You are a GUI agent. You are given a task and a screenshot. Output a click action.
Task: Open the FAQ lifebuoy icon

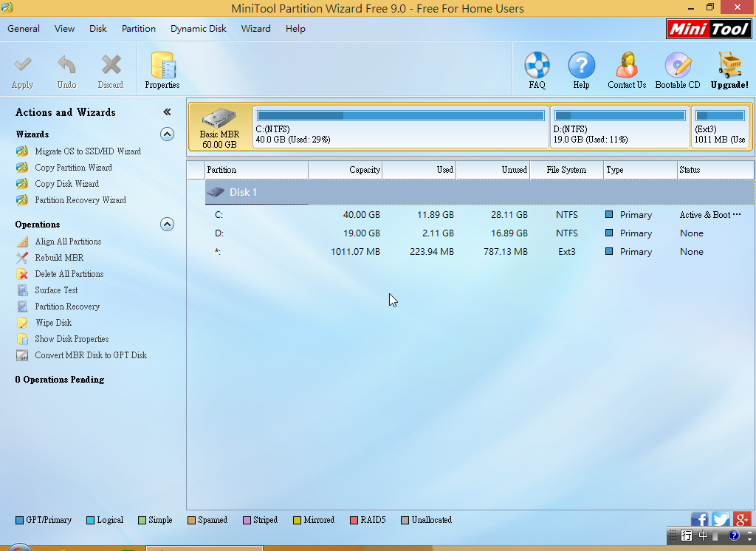tap(537, 66)
